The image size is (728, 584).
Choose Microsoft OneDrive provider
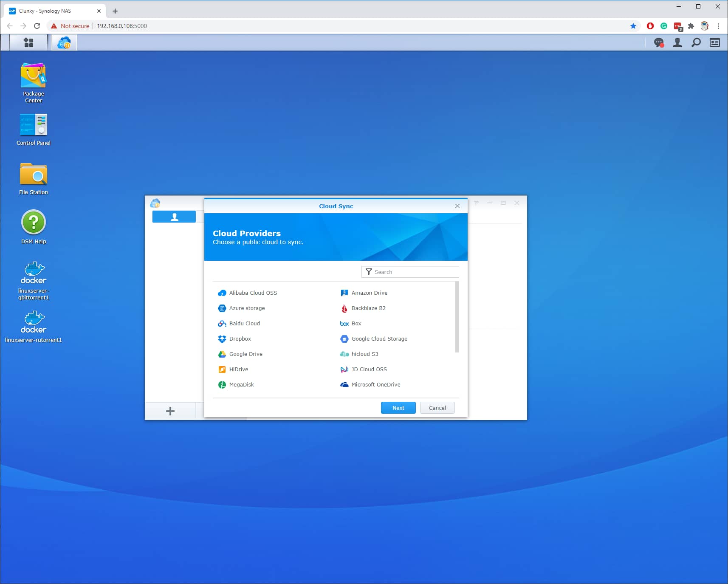370,384
